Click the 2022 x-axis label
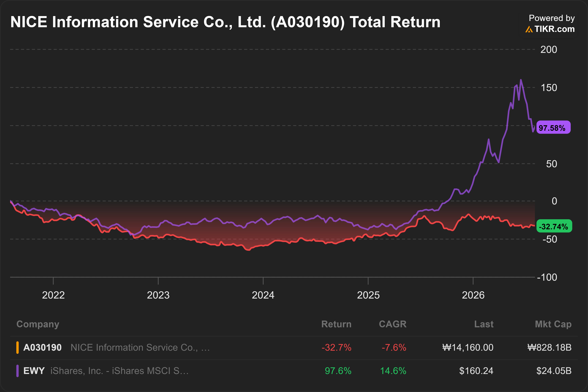Screen dimensions: 588x392 [53, 295]
